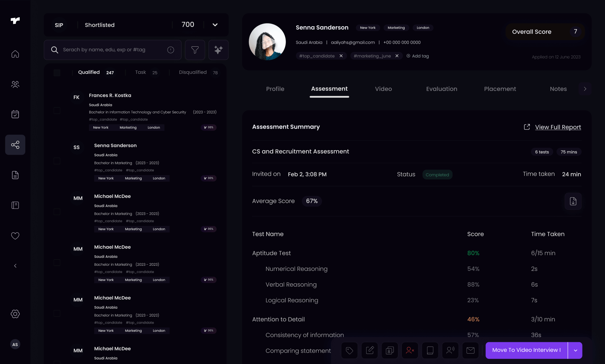The image size is (605, 364).
Task: Check the Senna Sanderson row checkbox
Action: [57, 161]
